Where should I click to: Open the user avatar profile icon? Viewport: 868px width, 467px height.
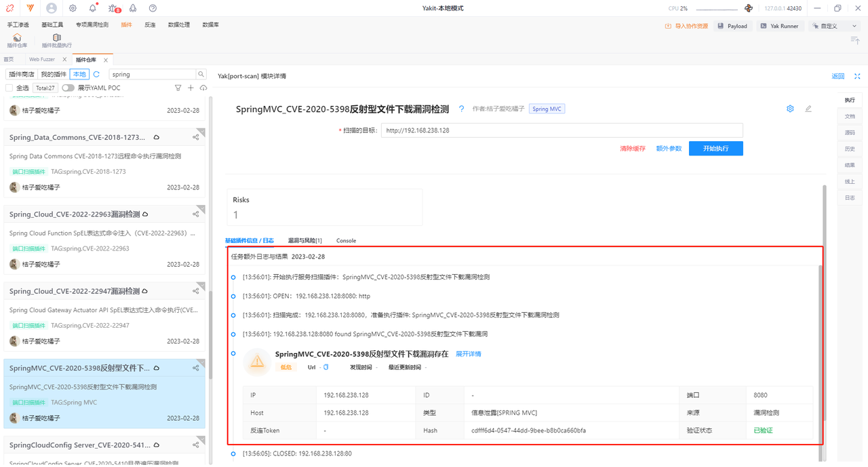click(52, 8)
